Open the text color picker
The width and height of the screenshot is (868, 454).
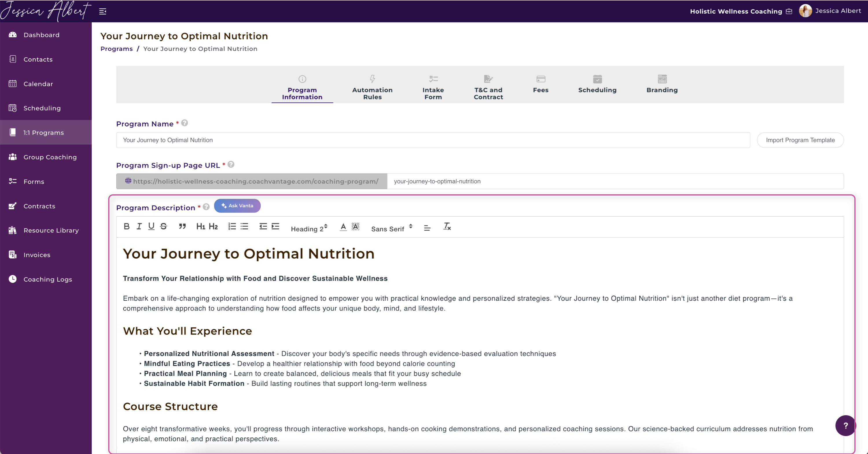[343, 227]
